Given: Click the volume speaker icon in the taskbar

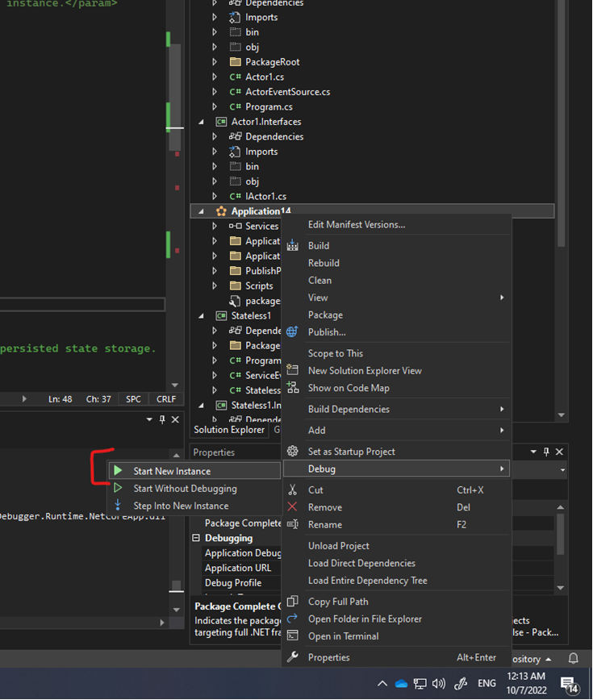Looking at the screenshot, I should point(439,683).
